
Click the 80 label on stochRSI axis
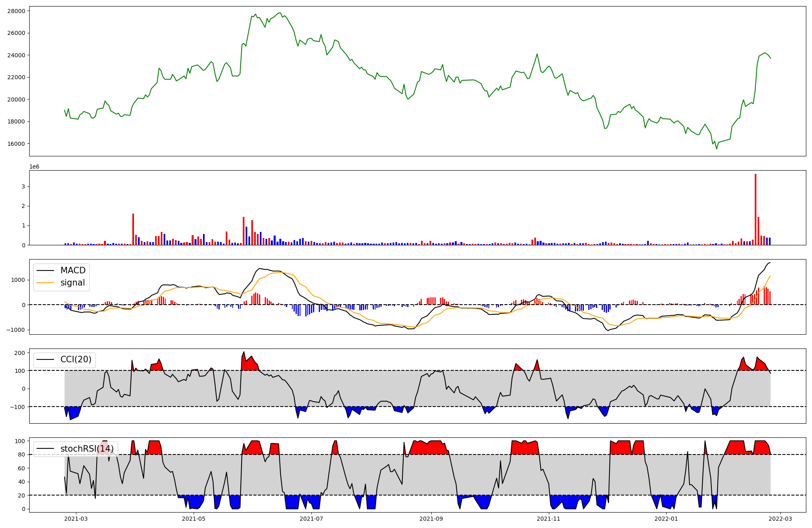pyautogui.click(x=21, y=454)
